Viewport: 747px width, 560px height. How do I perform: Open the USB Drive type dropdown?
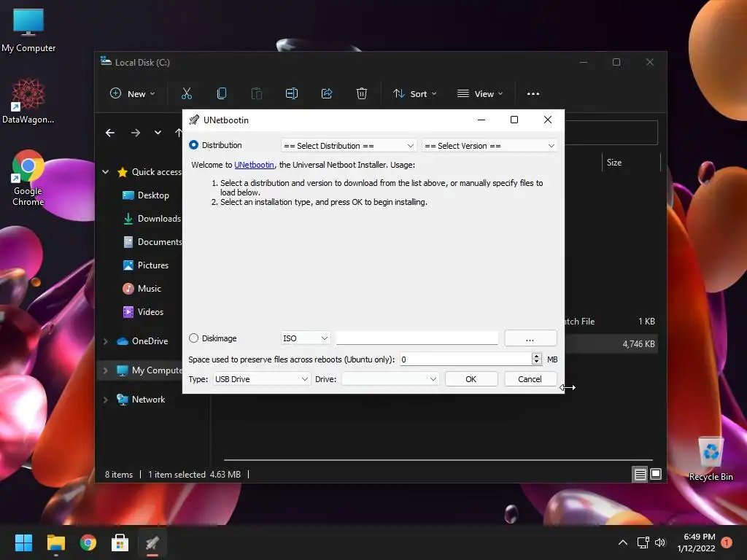point(261,379)
